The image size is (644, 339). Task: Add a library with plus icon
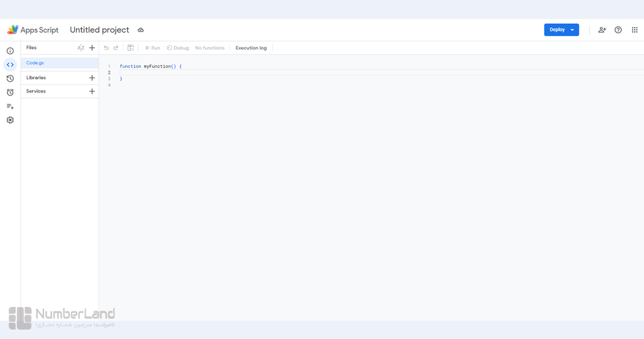point(92,77)
